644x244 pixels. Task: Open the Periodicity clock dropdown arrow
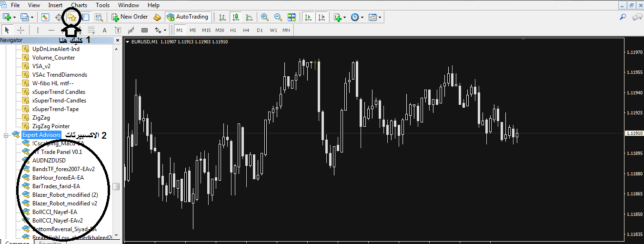click(x=362, y=18)
